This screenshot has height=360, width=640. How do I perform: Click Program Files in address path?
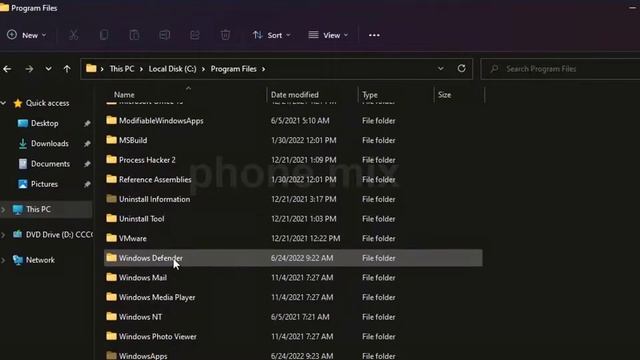[x=233, y=69]
